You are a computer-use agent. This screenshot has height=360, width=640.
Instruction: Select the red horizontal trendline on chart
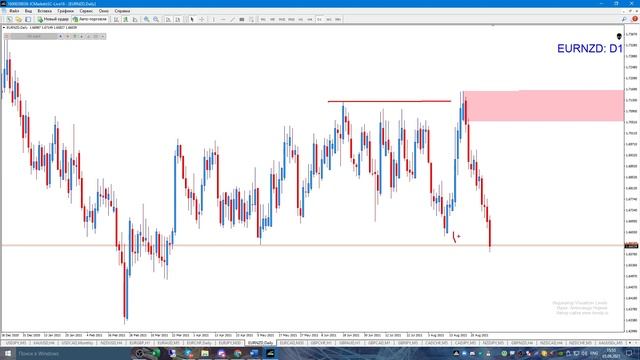[x=389, y=101]
